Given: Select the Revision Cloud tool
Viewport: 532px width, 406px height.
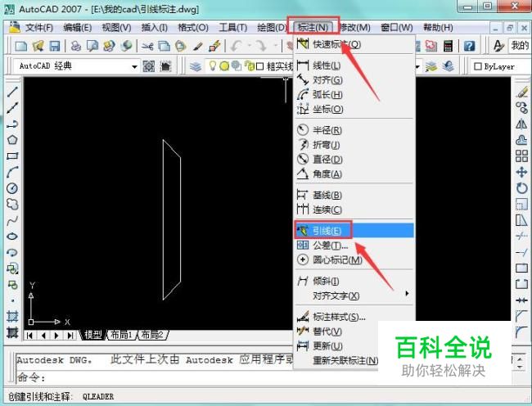Looking at the screenshot, I should (x=12, y=204).
